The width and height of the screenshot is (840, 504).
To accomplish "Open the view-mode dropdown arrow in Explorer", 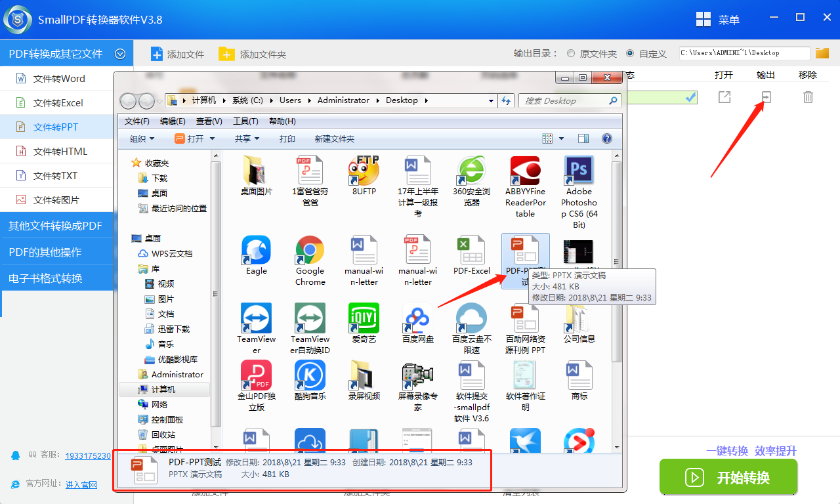I will [x=562, y=138].
